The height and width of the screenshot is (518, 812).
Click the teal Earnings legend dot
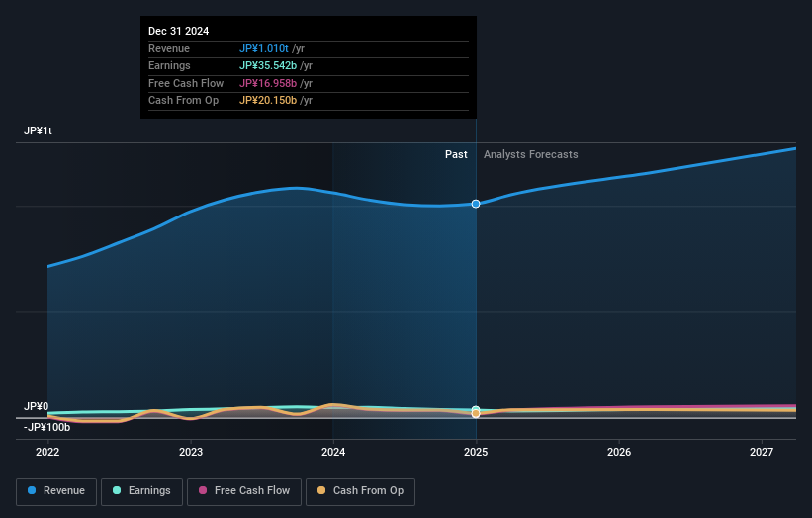[117, 490]
